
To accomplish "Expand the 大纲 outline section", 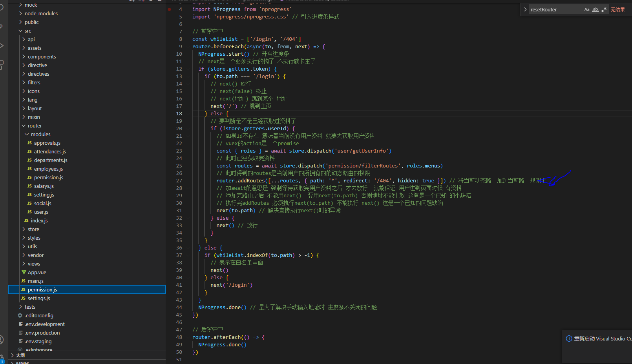I will pos(12,355).
